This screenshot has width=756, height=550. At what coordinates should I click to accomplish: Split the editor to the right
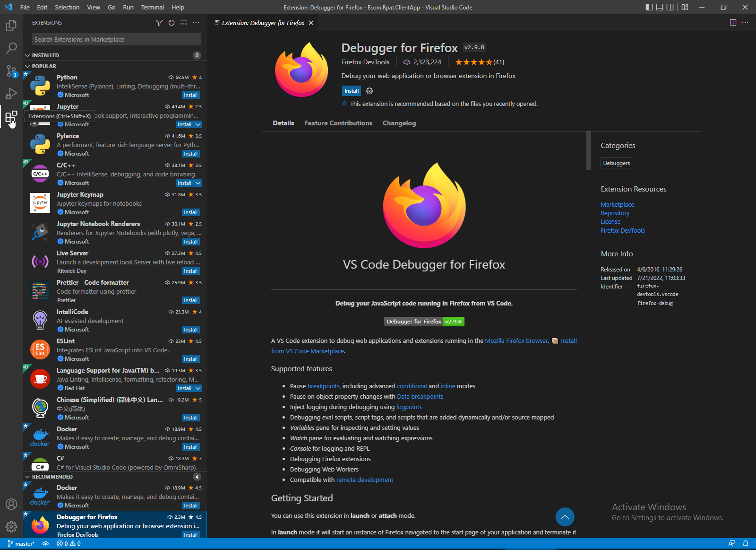coord(733,23)
